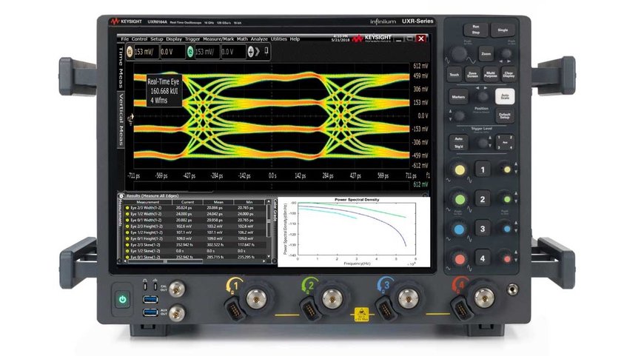The image size is (644, 356).
Task: Push the Auto Trig'd trigger mode button
Action: [459, 143]
